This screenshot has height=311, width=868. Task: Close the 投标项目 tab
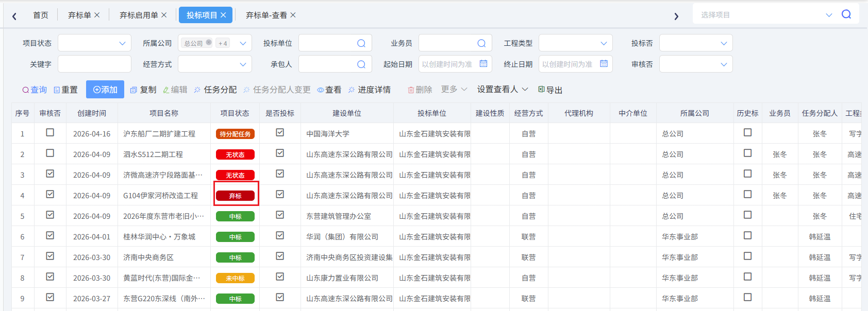[223, 15]
